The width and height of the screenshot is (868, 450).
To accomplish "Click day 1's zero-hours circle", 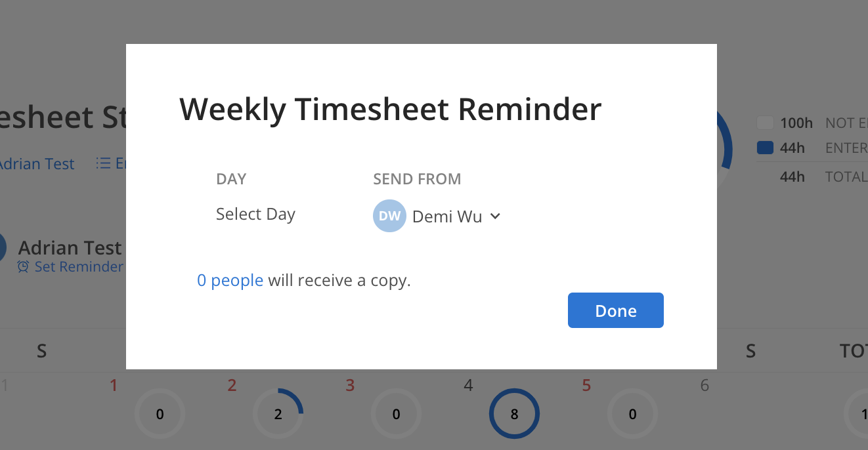I will pyautogui.click(x=160, y=414).
